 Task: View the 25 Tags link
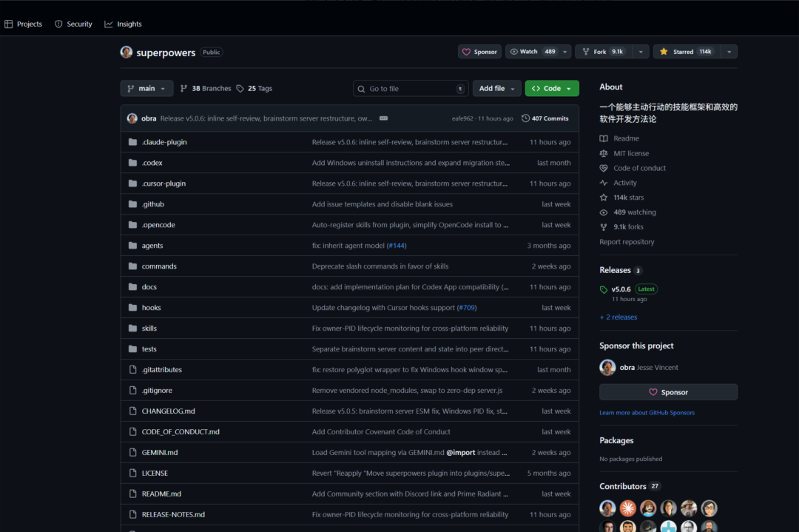[x=254, y=88]
